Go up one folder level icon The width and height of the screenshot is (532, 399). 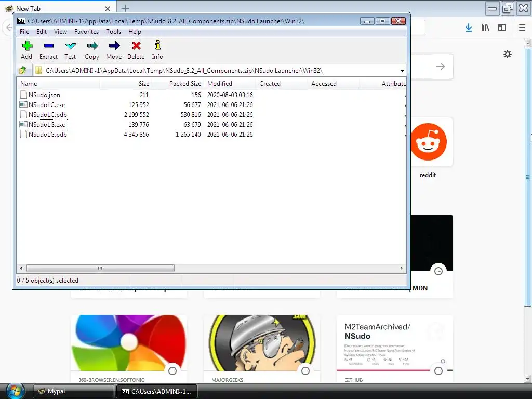click(23, 70)
